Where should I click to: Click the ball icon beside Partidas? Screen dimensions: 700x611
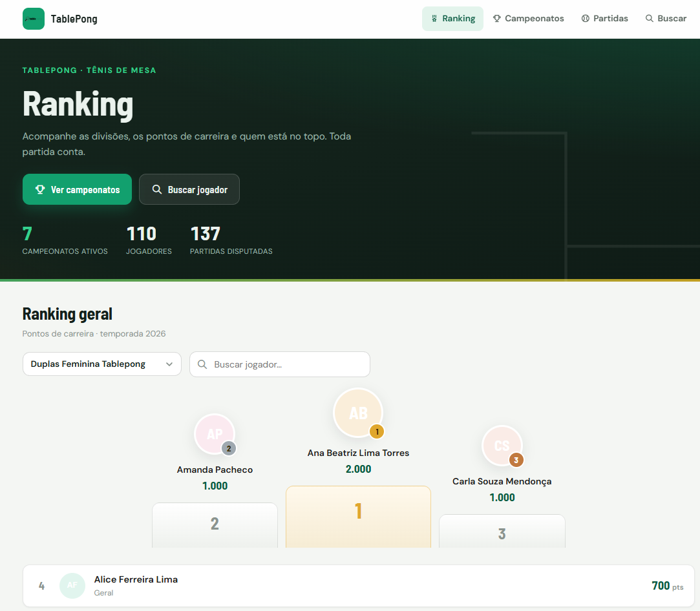(x=585, y=19)
